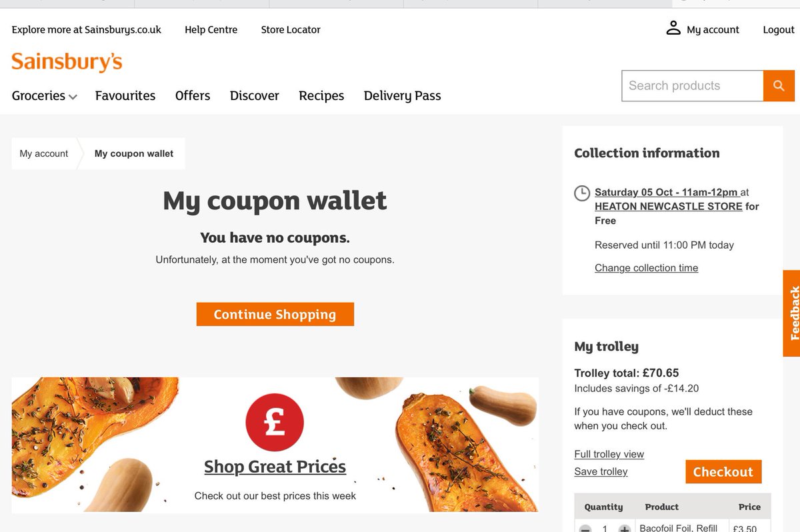800x532 pixels.
Task: Open the Feedback side tab
Action: point(792,313)
